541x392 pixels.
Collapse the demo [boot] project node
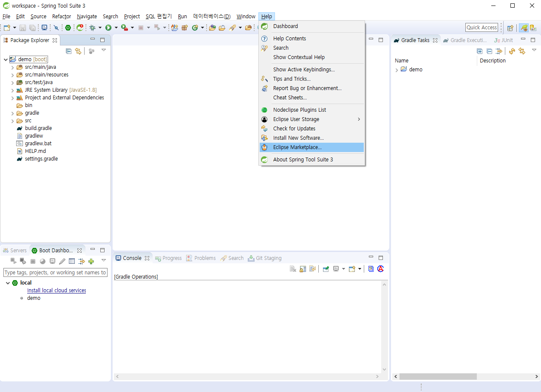click(x=6, y=59)
